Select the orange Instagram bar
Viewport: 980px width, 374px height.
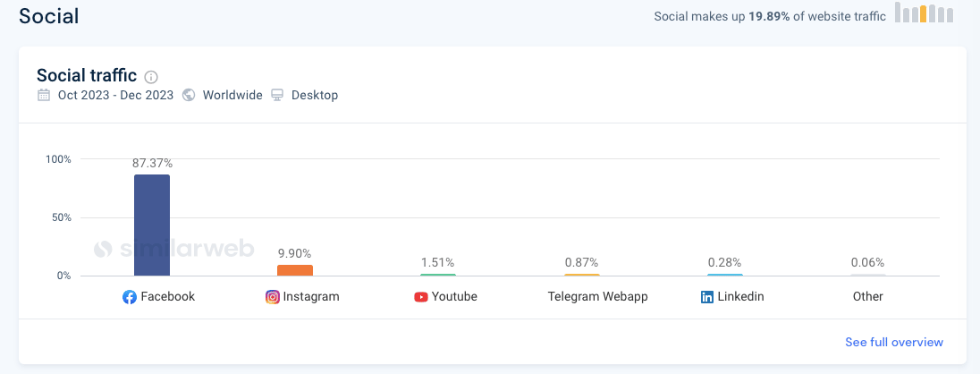coord(295,270)
